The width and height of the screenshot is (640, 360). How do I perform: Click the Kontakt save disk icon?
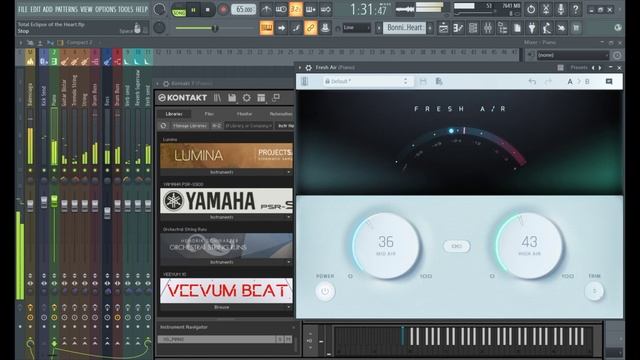(x=232, y=98)
